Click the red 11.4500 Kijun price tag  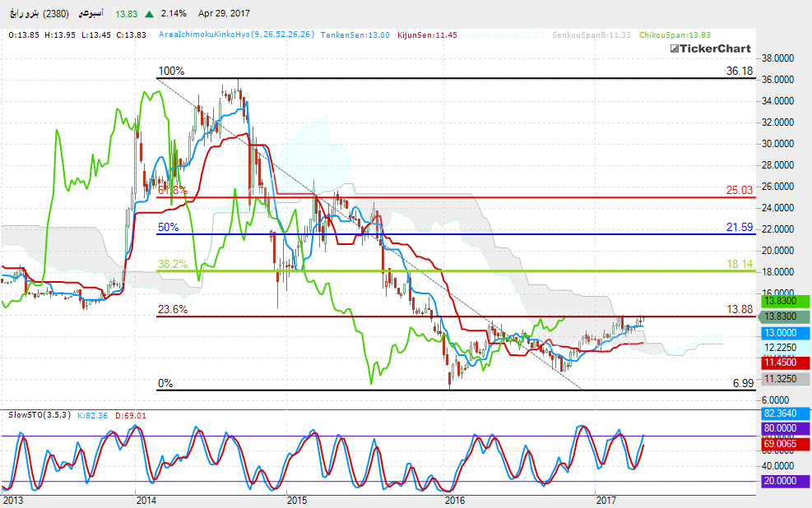782,362
